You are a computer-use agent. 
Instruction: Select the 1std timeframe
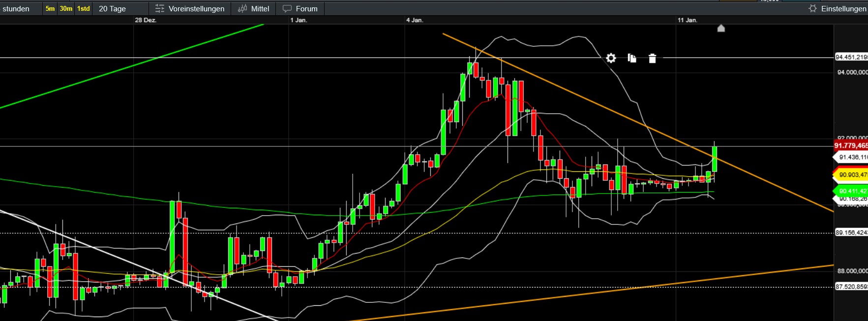[x=84, y=8]
